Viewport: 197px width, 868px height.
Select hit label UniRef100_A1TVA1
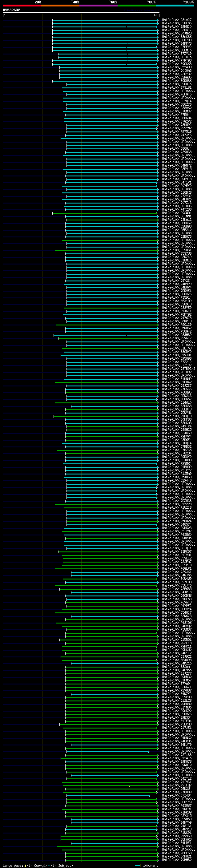(177, 555)
